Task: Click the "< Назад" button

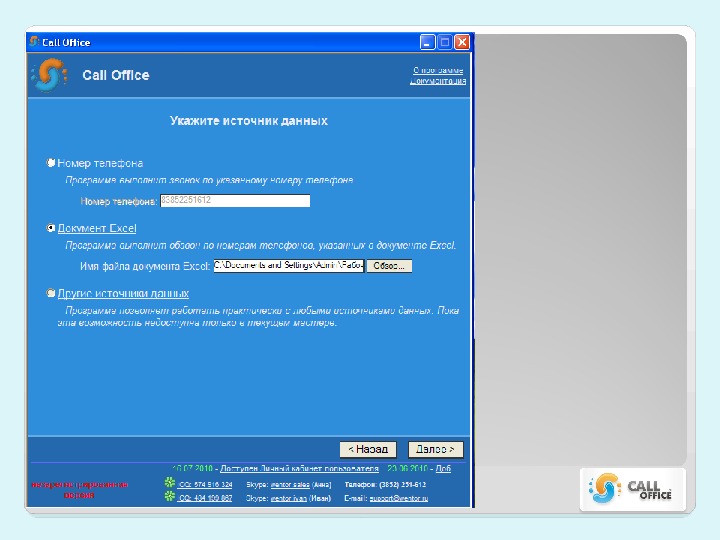Action: tap(368, 449)
